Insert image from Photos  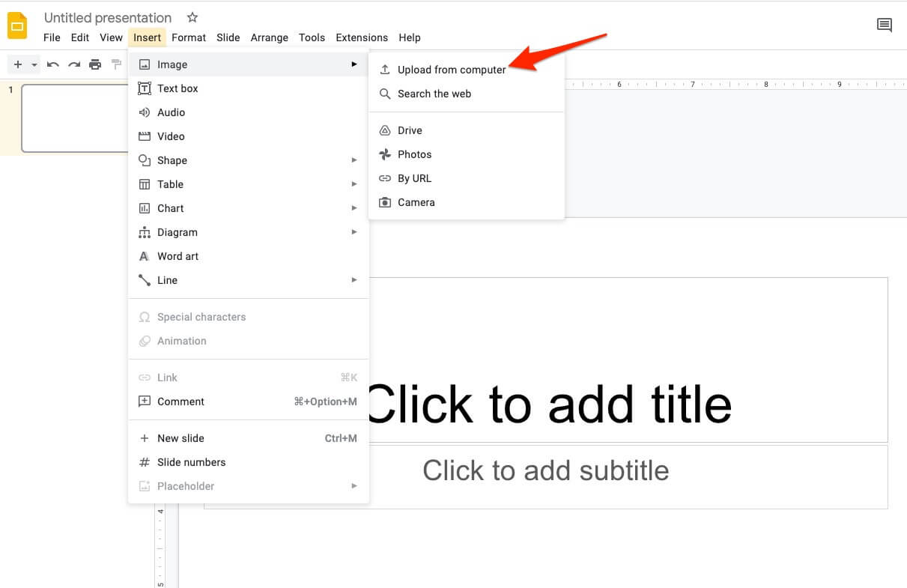414,154
